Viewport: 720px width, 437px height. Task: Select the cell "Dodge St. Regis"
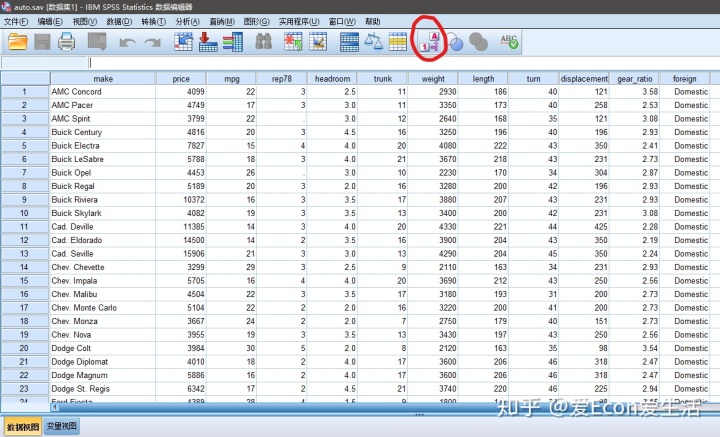click(x=103, y=389)
